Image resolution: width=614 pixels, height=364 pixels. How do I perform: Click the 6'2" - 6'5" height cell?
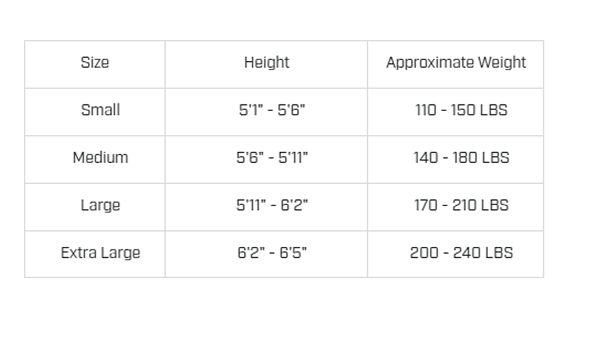tap(272, 253)
